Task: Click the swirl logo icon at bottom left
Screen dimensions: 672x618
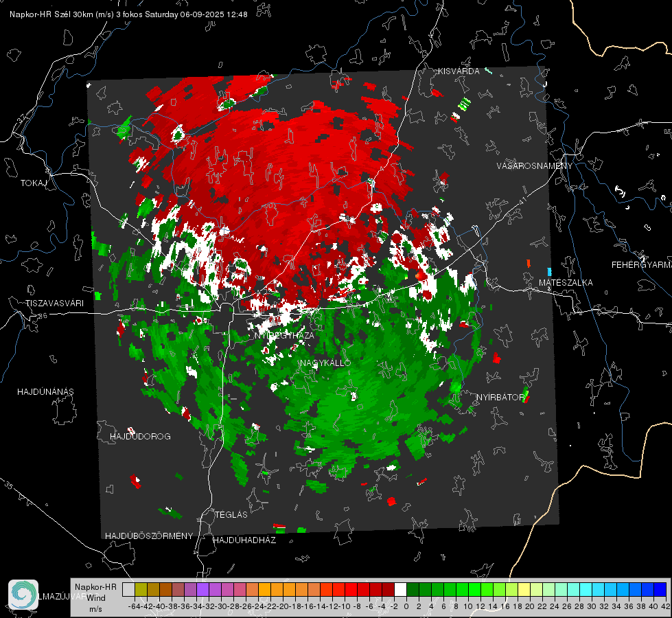Action: (x=23, y=595)
